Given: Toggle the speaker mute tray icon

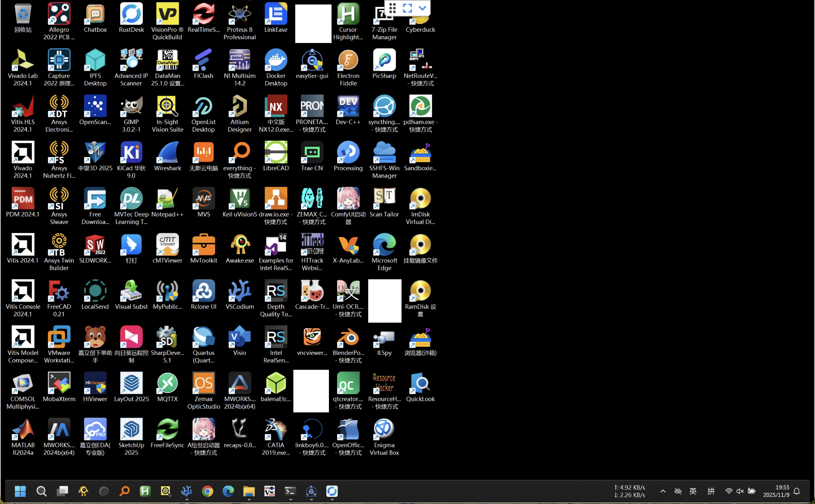Looking at the screenshot, I should coord(740,491).
